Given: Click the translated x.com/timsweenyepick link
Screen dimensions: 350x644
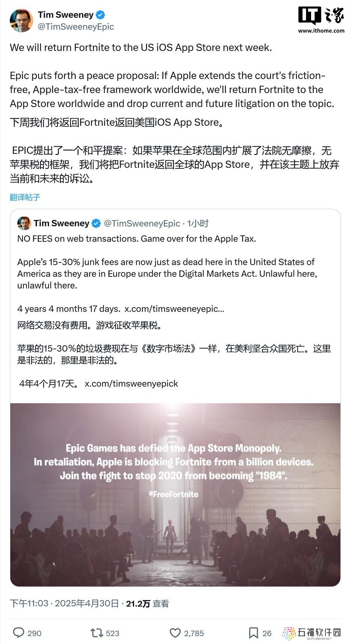Looking at the screenshot, I should [131, 383].
